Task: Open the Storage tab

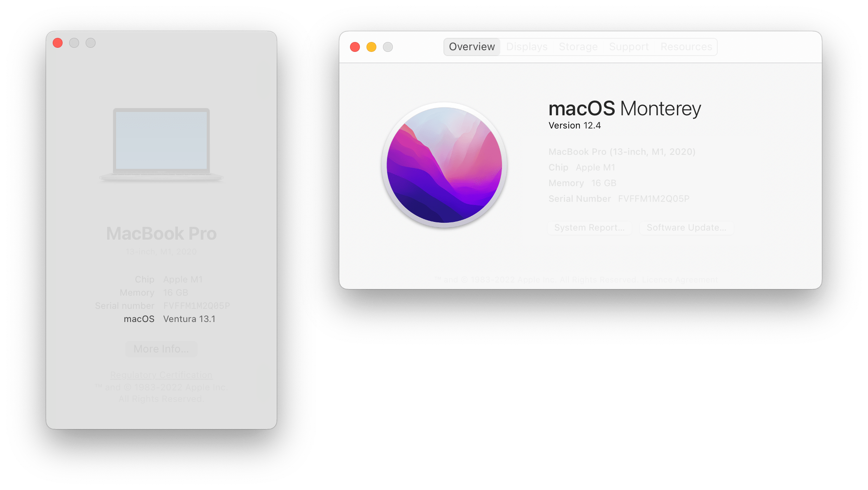Action: click(x=578, y=47)
